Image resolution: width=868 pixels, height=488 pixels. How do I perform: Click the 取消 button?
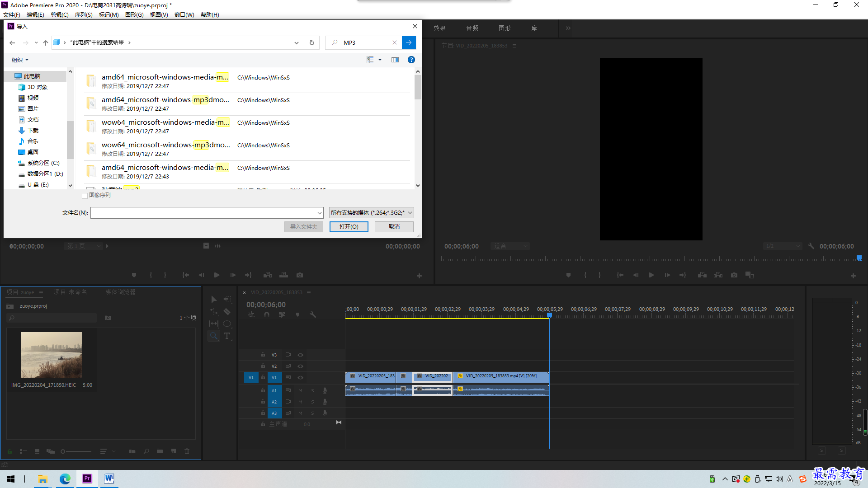(x=394, y=227)
